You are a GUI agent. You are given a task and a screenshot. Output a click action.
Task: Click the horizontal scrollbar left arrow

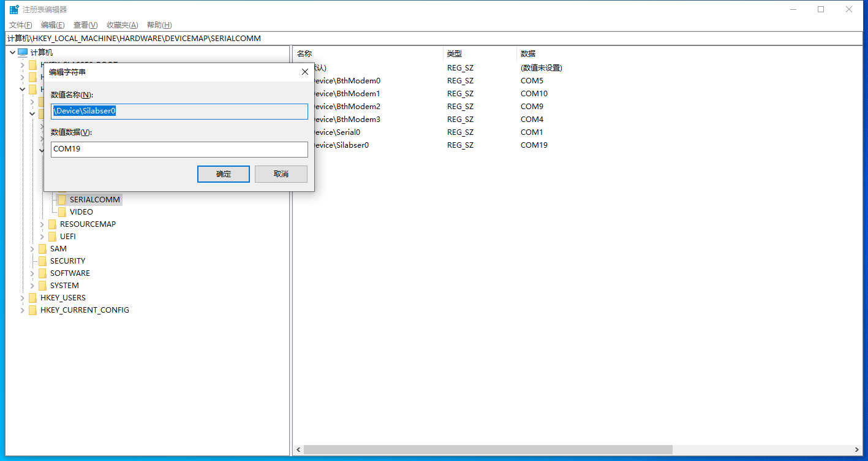[298, 450]
